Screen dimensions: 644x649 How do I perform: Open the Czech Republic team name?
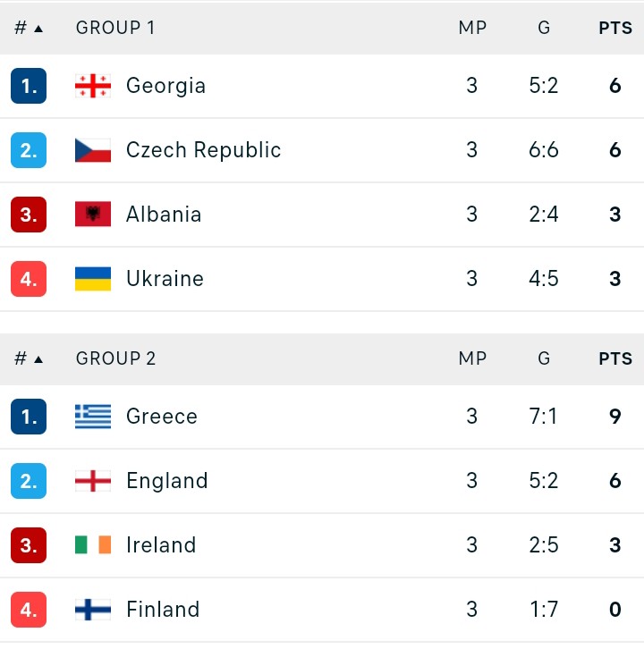tap(203, 150)
